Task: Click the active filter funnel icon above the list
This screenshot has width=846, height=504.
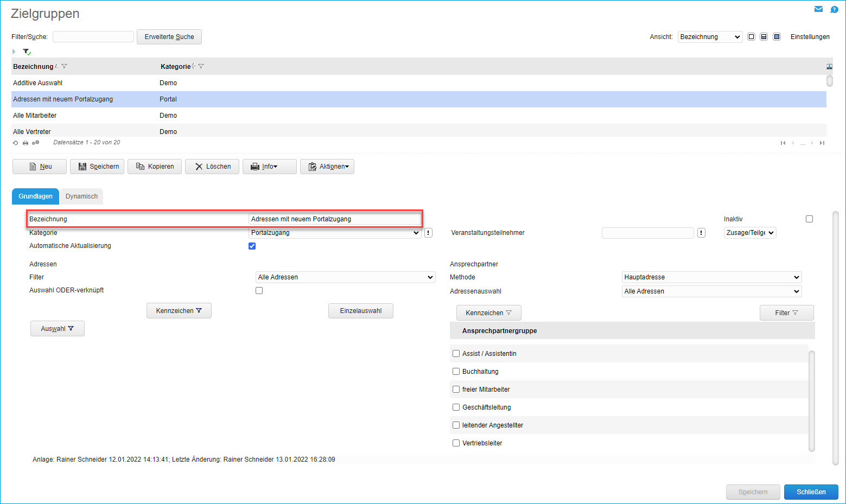Action: pyautogui.click(x=26, y=52)
